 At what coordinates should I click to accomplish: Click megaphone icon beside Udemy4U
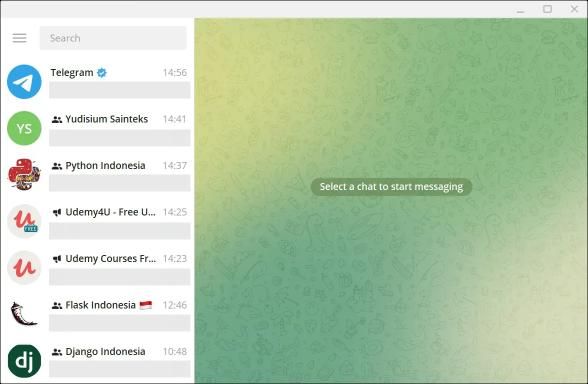coord(57,212)
